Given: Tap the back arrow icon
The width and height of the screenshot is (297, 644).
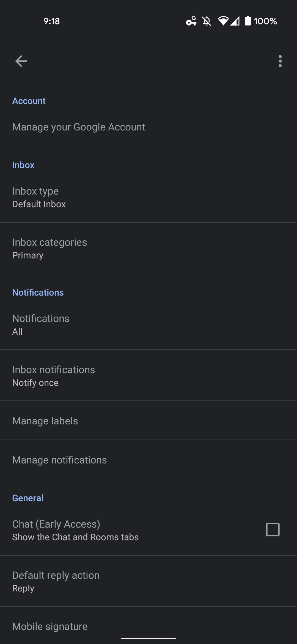Looking at the screenshot, I should [x=21, y=61].
